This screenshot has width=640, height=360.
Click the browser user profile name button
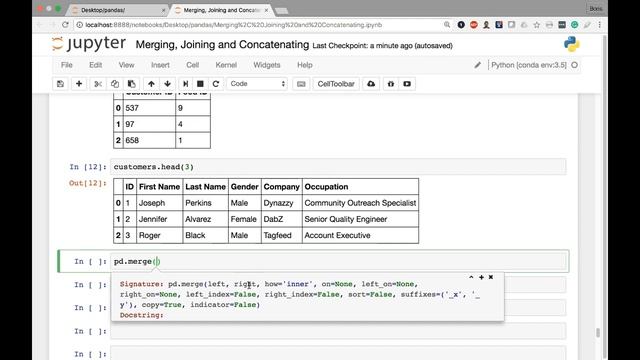click(596, 9)
